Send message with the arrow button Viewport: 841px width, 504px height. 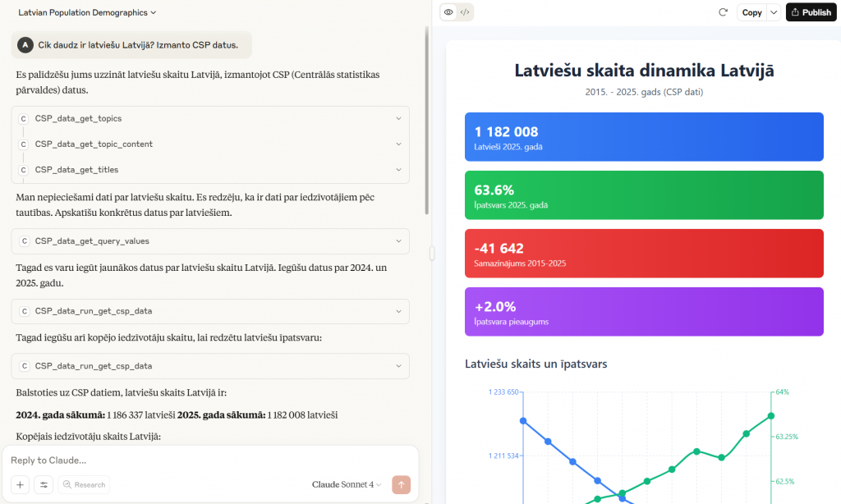coord(401,484)
